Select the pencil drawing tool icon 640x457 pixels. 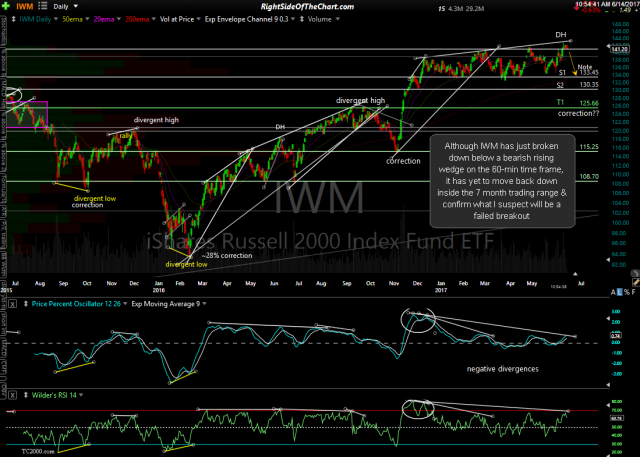point(636,282)
